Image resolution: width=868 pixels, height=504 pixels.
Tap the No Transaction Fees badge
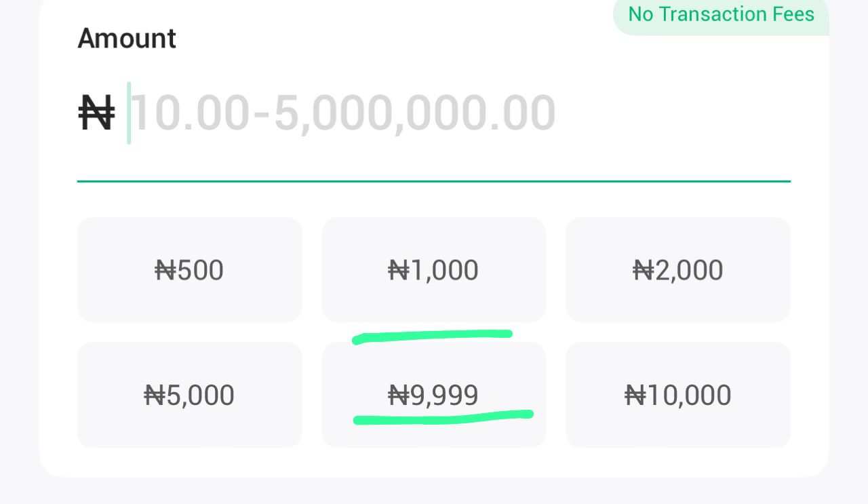click(721, 14)
